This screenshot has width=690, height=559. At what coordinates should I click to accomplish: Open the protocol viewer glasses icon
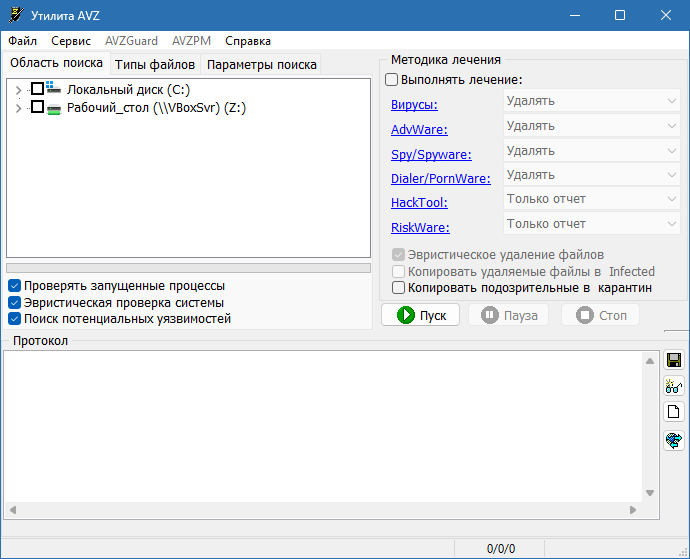pyautogui.click(x=674, y=386)
